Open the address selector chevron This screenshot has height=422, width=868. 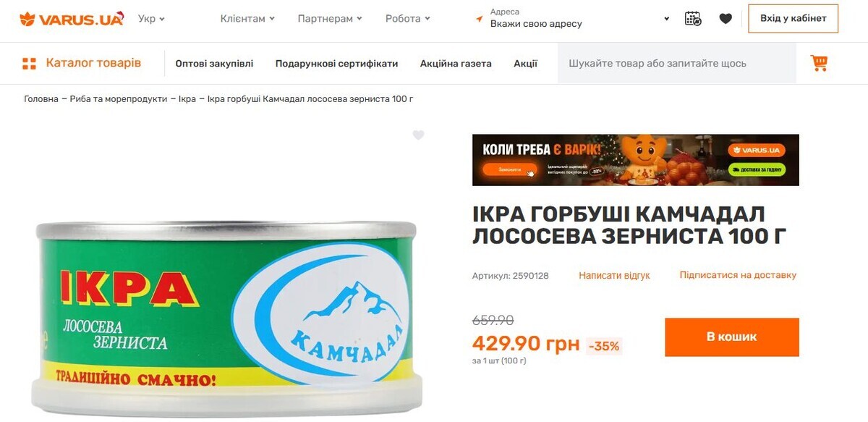pos(666,19)
